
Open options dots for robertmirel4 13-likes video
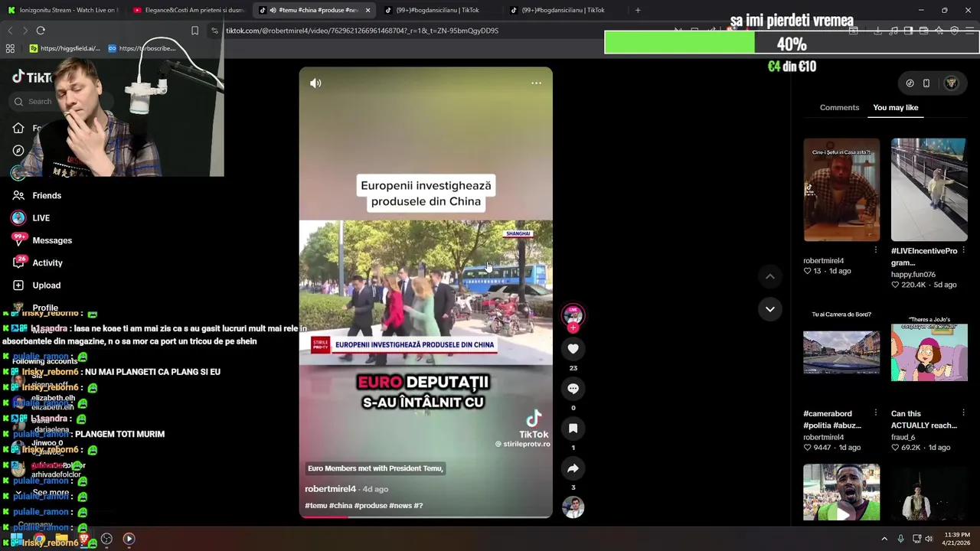(x=876, y=250)
